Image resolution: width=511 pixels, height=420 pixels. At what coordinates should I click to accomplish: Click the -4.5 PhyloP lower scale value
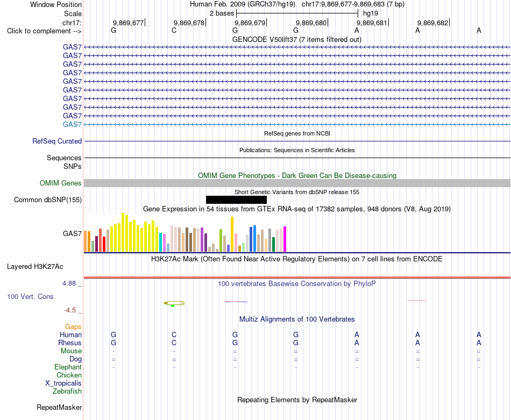[x=70, y=310]
